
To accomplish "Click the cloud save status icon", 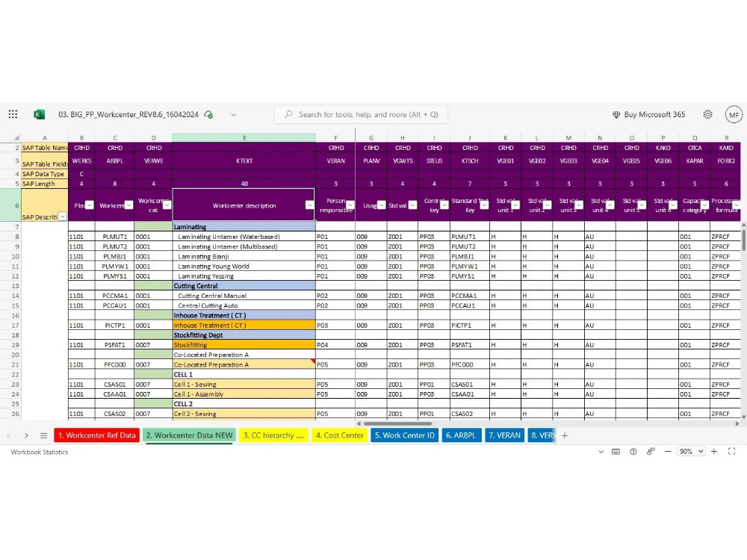I will click(208, 114).
